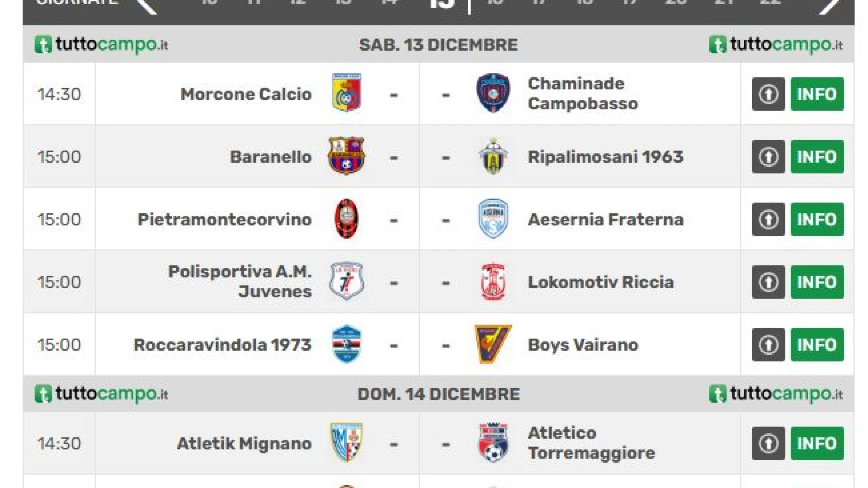Click the tuttocampo.it logo at top left

[101, 45]
